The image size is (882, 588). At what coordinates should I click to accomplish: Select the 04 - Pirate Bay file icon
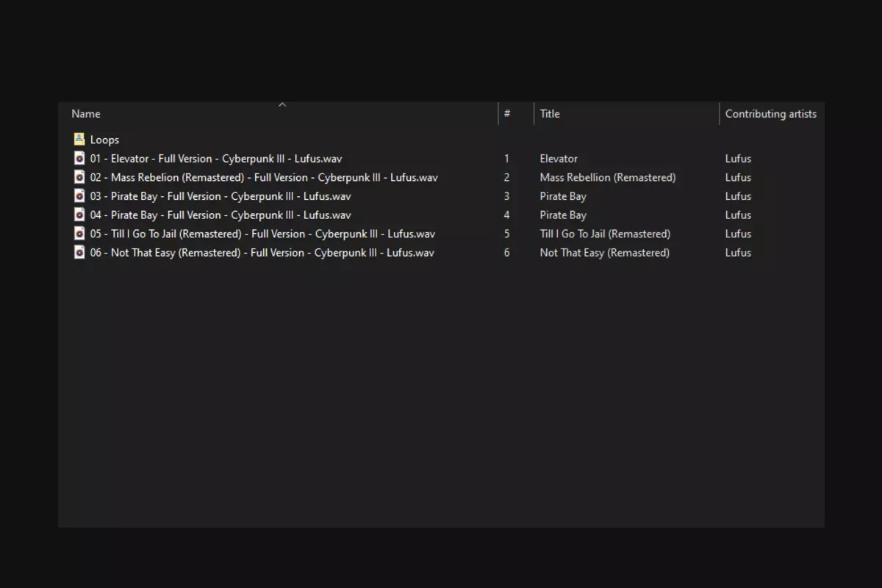79,215
